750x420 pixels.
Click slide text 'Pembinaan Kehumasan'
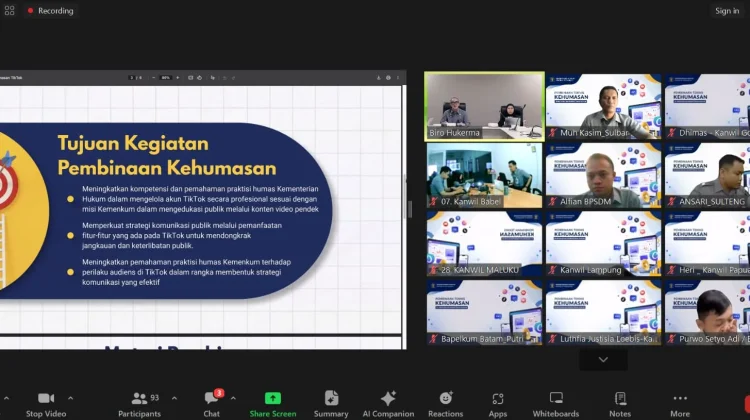(x=167, y=168)
